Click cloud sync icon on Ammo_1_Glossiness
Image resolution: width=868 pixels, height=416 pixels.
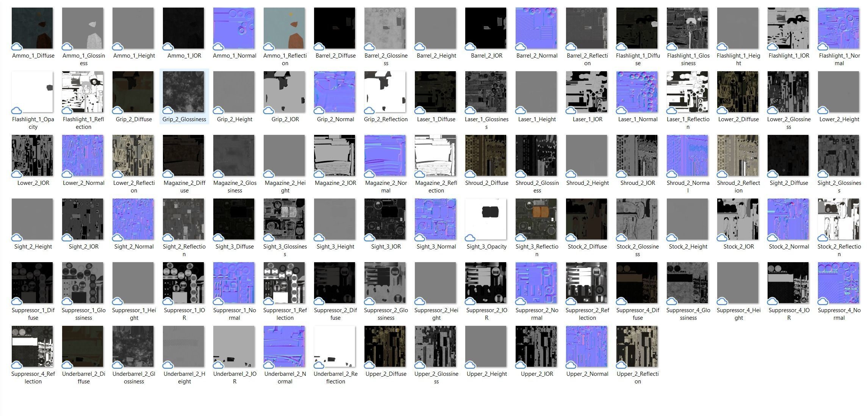[67, 47]
